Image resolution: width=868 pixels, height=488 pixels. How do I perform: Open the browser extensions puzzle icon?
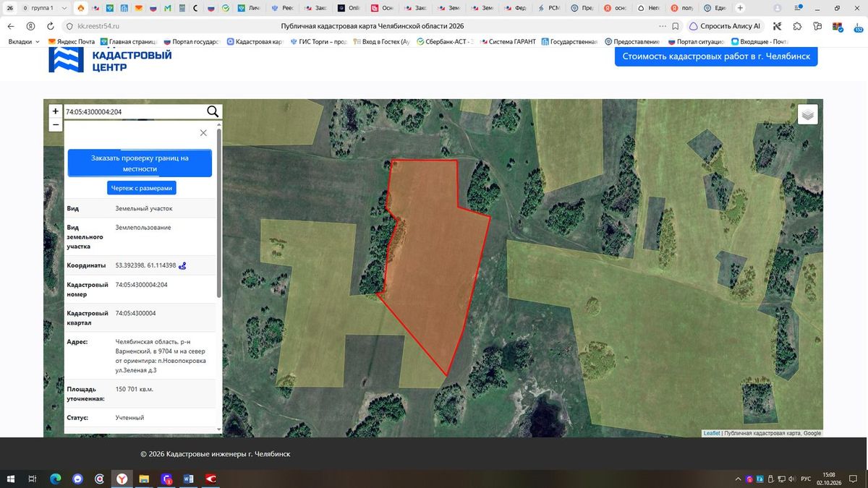pos(797,26)
